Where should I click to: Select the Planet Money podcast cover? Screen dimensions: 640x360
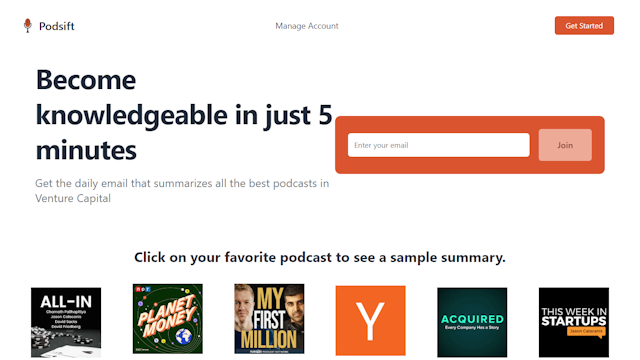167,319
